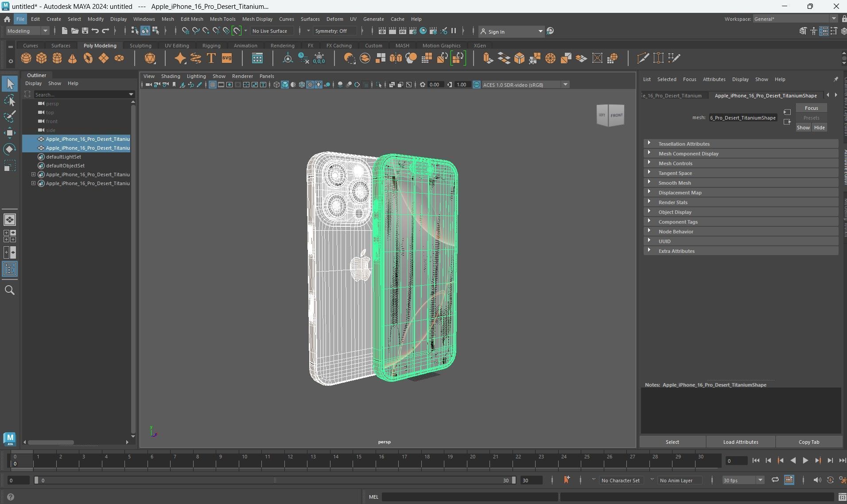This screenshot has width=847, height=504.
Task: Click the Outliner horizontal scrollbar
Action: pos(51,442)
